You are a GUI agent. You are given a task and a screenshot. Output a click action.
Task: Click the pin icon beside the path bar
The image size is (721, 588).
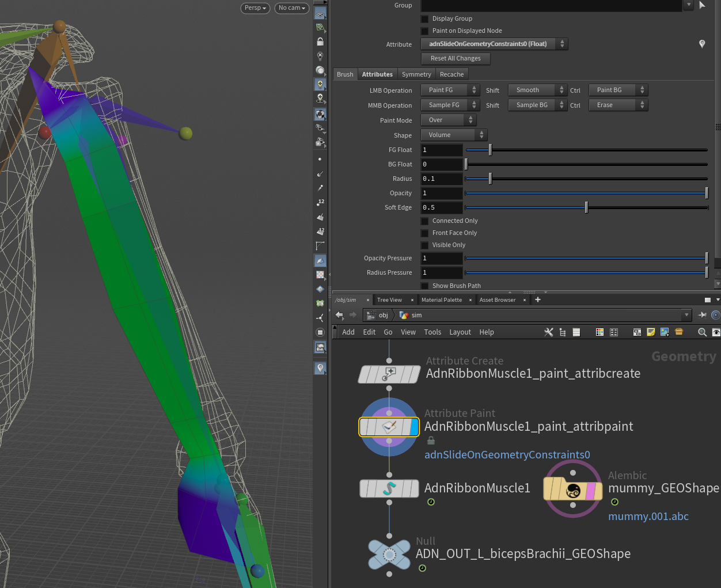coord(703,315)
